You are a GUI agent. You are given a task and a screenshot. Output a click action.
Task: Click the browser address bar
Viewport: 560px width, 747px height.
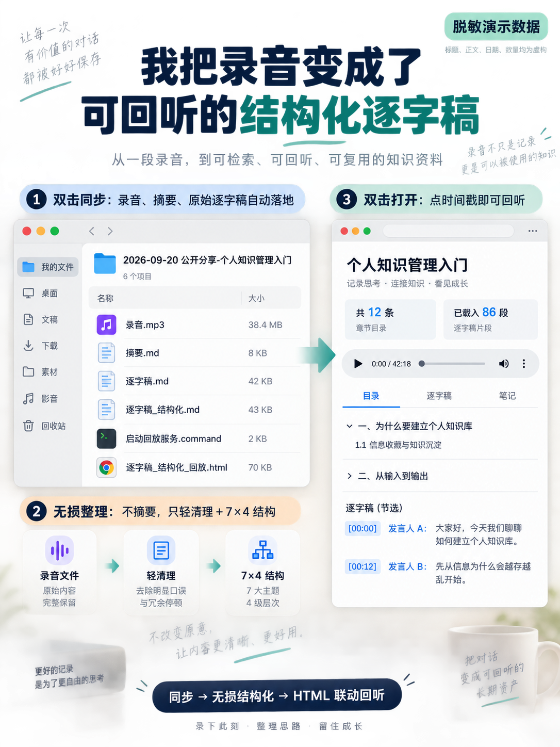(x=448, y=231)
